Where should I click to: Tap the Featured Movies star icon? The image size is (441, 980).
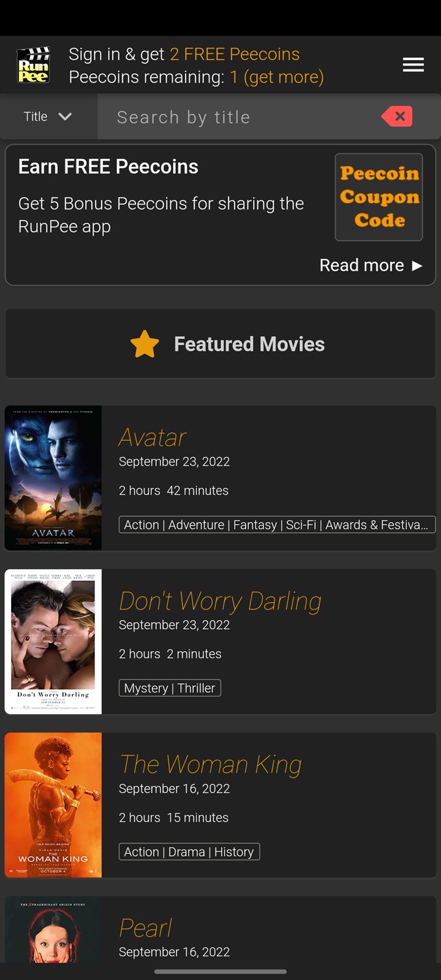tap(145, 344)
